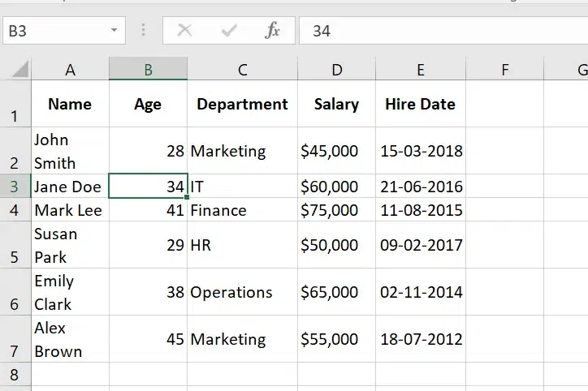Select the Mark Lee cell

[x=70, y=210]
